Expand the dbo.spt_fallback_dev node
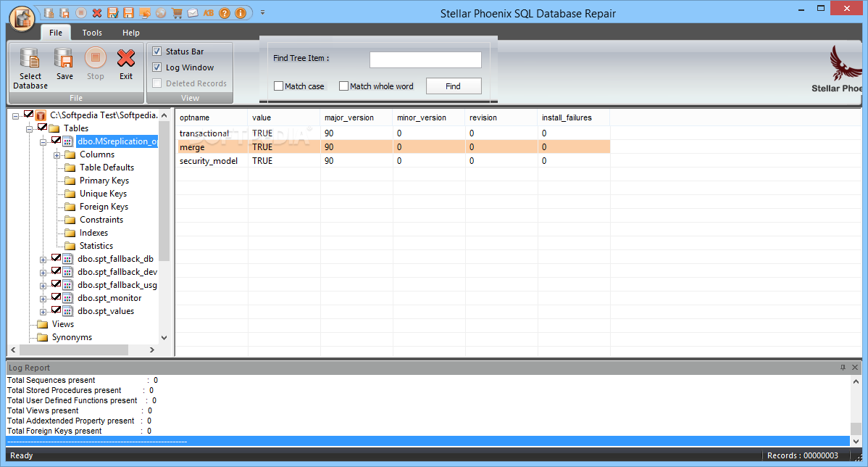This screenshot has height=467, width=868. coord(43,273)
